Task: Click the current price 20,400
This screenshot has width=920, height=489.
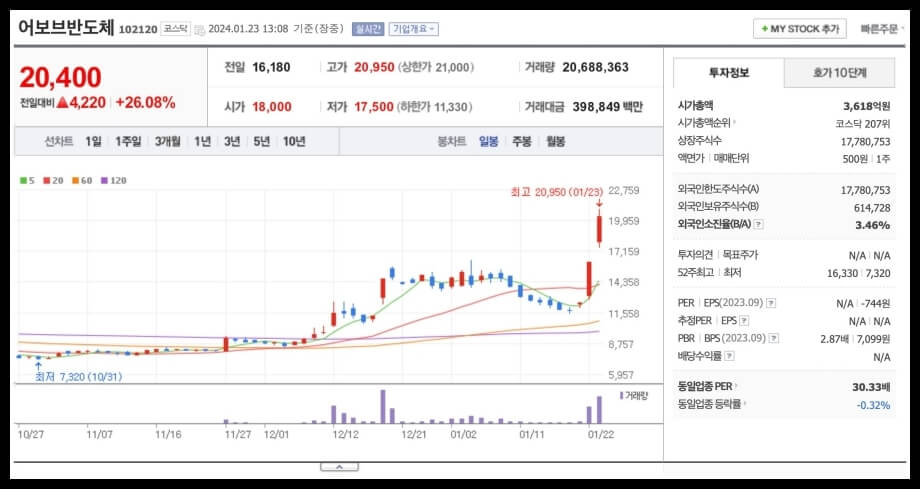Action: tap(60, 77)
